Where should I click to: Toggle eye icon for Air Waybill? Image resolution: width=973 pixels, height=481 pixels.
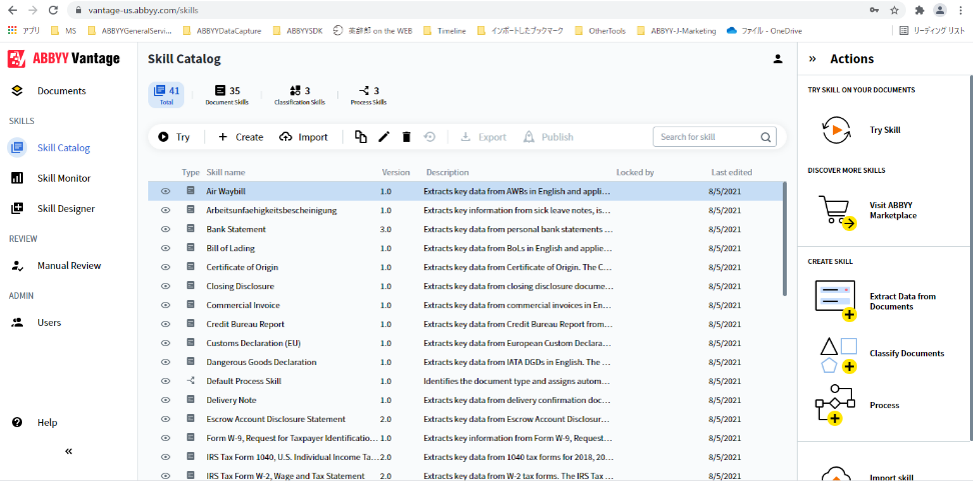coord(165,191)
